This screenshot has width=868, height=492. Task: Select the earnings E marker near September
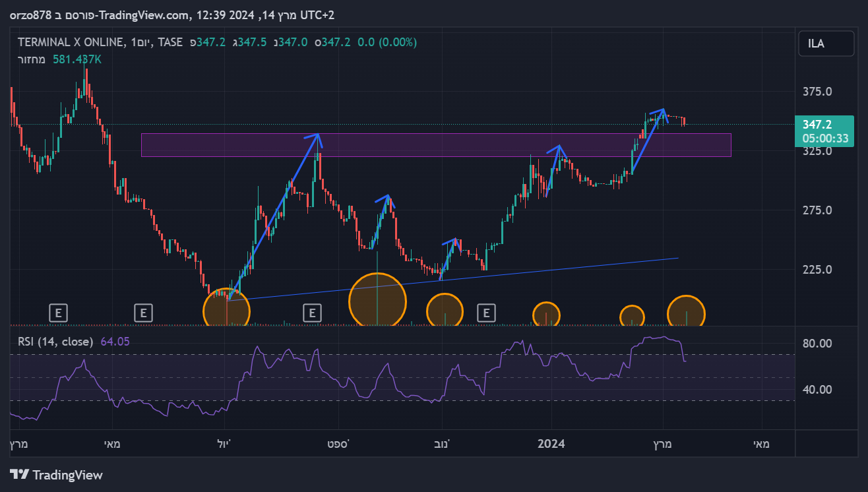pos(312,313)
